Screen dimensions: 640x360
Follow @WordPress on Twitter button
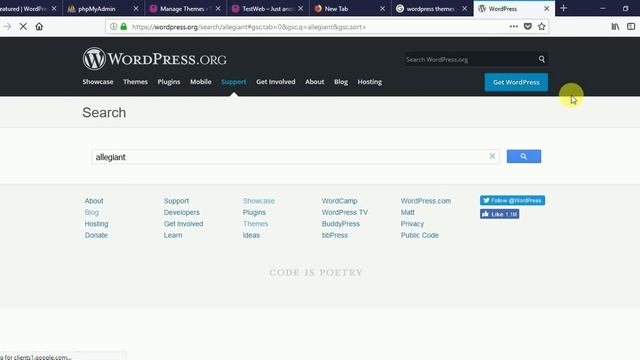(512, 200)
